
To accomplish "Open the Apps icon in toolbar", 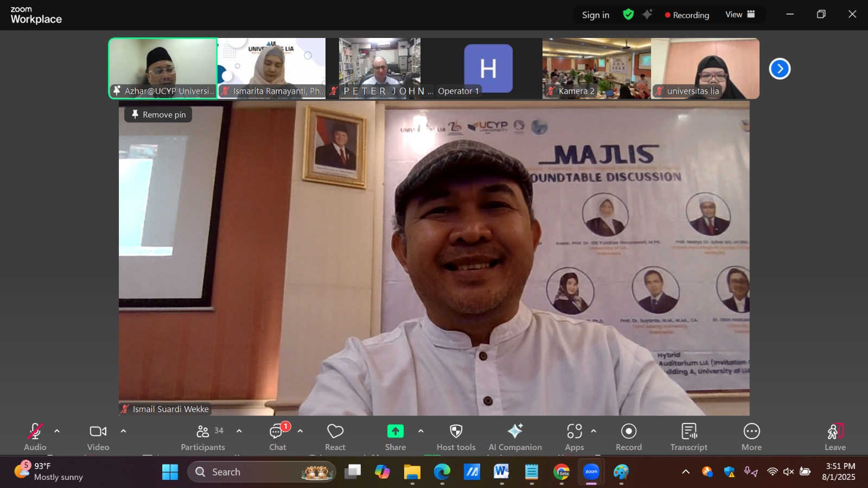I will [574, 432].
